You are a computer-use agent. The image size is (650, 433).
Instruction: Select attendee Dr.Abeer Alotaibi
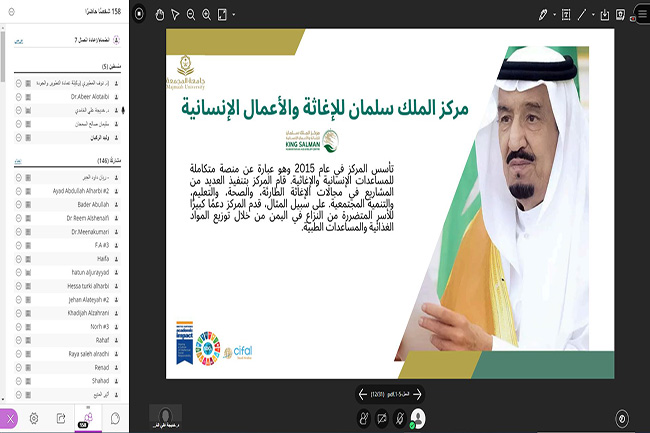coord(67,97)
